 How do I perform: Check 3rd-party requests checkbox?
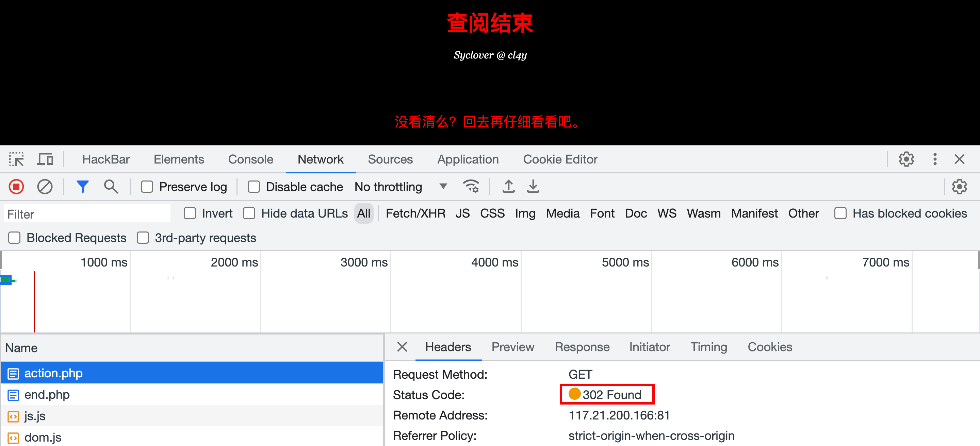click(x=143, y=238)
